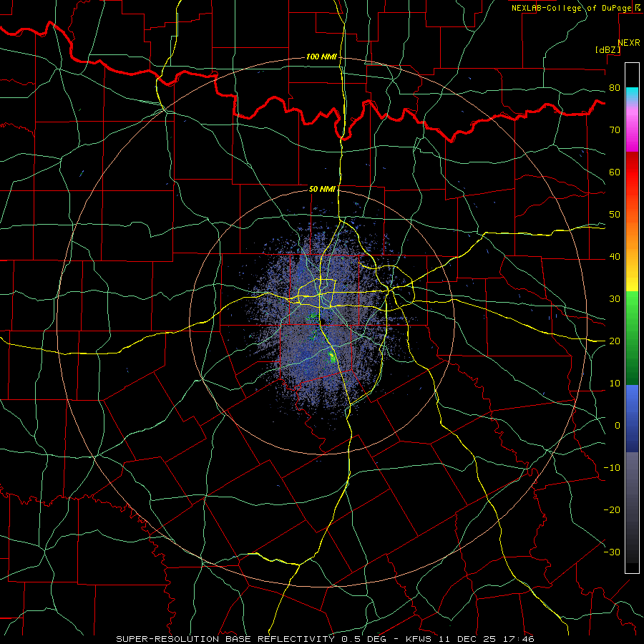
Task: Click the -30 value on the dBZ scale
Action: coord(612,552)
